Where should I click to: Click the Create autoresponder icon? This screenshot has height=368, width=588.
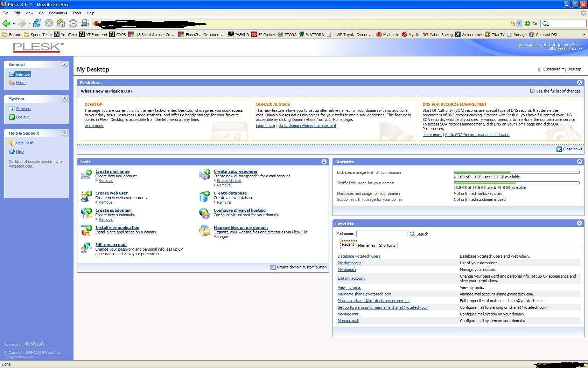[x=205, y=174]
